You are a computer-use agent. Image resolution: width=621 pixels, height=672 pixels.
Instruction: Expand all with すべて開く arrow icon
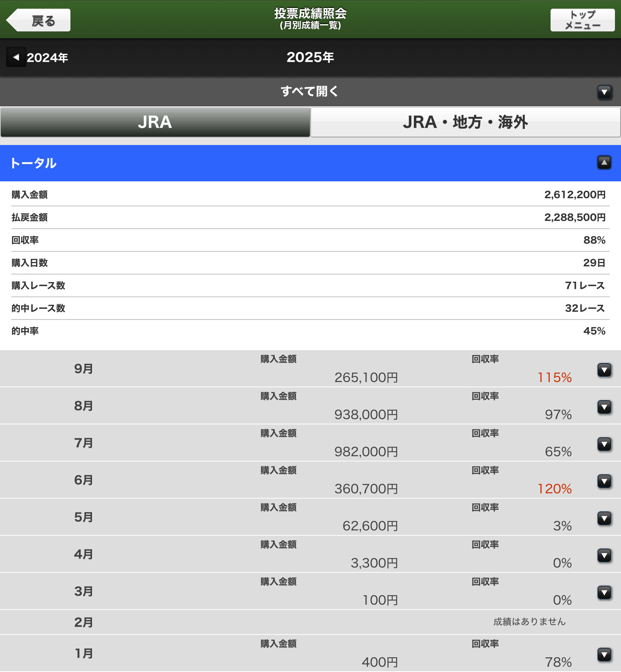tap(604, 92)
